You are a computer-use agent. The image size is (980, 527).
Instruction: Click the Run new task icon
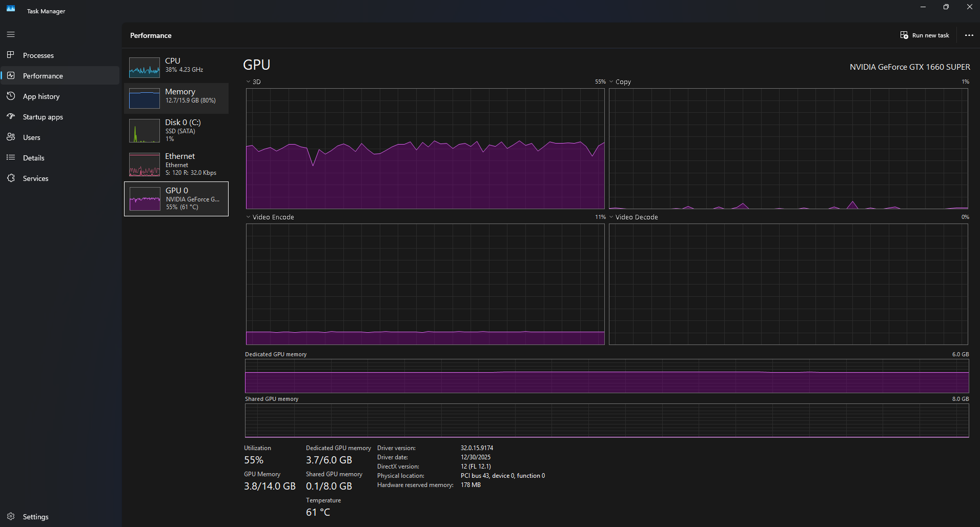click(x=904, y=35)
